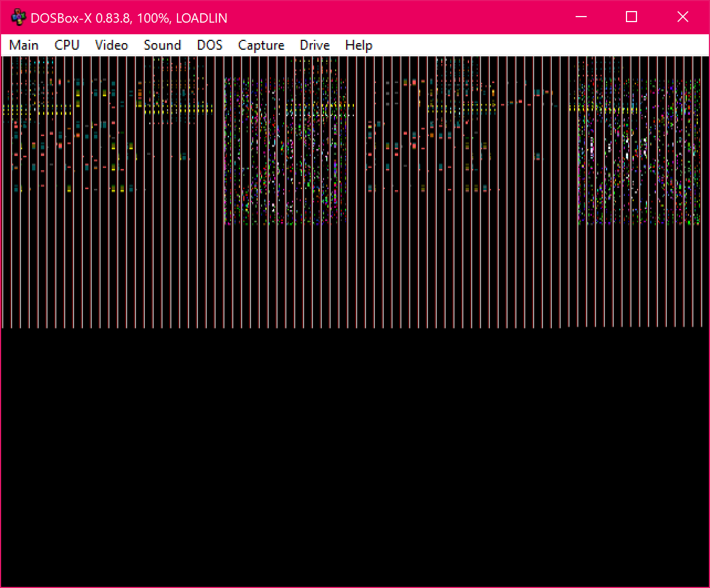Click the title text DOSBox-X 0.83.8, 100%, LOADLIN
This screenshot has width=710, height=588.
(129, 18)
